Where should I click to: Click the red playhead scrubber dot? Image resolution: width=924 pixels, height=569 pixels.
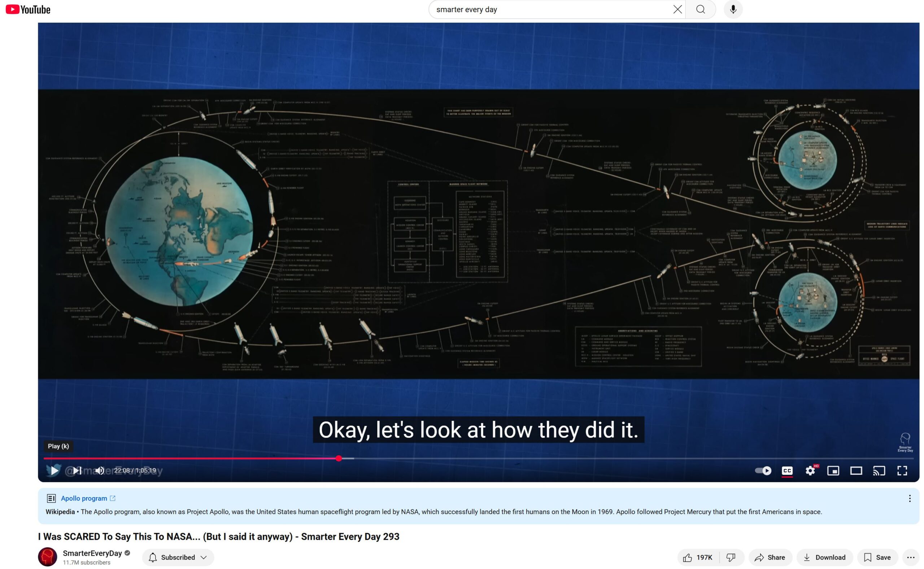point(339,458)
